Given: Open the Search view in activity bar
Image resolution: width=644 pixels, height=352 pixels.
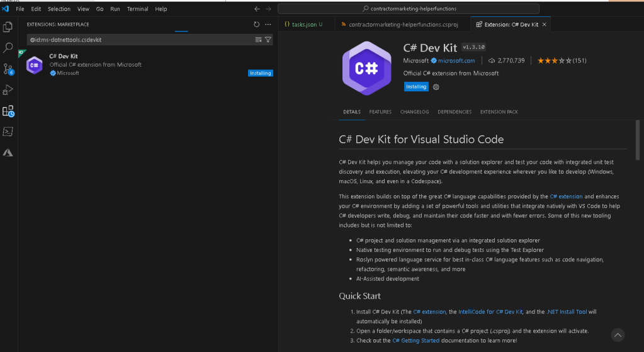Looking at the screenshot, I should (8, 48).
